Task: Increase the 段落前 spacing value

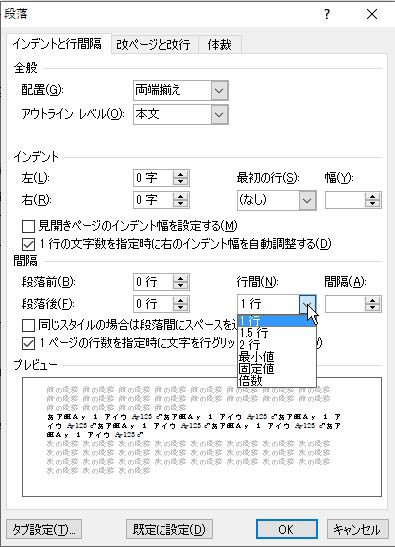Action: 180,278
